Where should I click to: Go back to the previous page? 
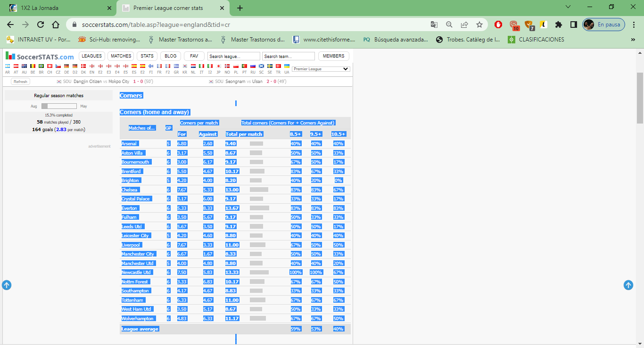10,25
